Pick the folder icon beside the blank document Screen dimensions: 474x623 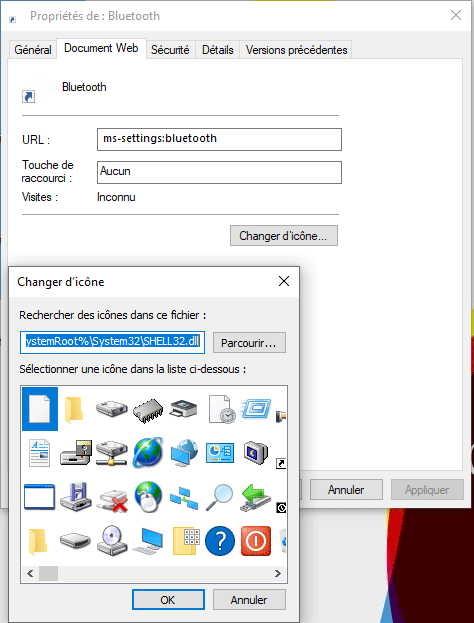click(74, 410)
